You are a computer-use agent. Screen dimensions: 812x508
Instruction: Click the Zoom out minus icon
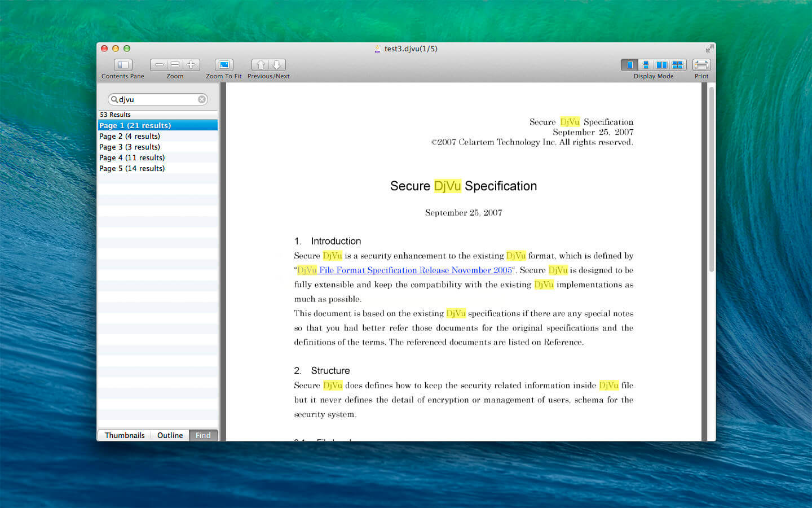(x=159, y=64)
